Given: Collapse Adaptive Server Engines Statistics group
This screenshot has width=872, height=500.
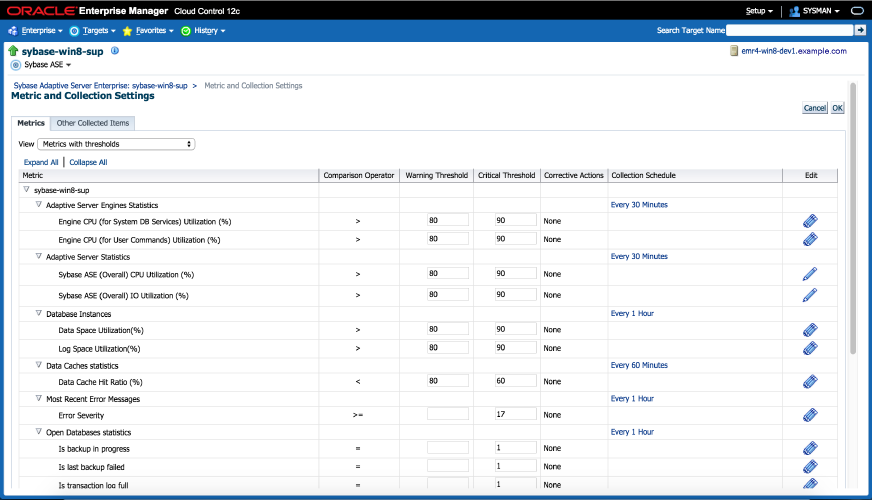Looking at the screenshot, I should (x=38, y=205).
